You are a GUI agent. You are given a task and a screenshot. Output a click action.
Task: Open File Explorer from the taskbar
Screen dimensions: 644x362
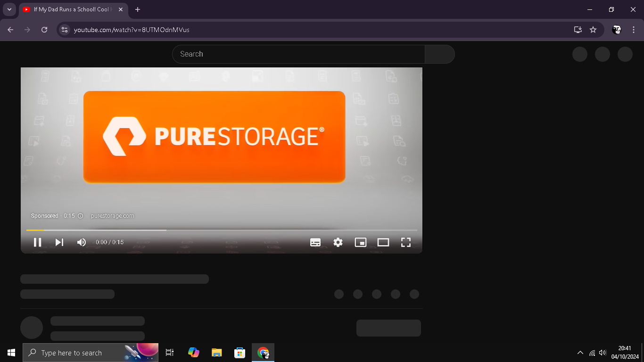click(x=216, y=353)
